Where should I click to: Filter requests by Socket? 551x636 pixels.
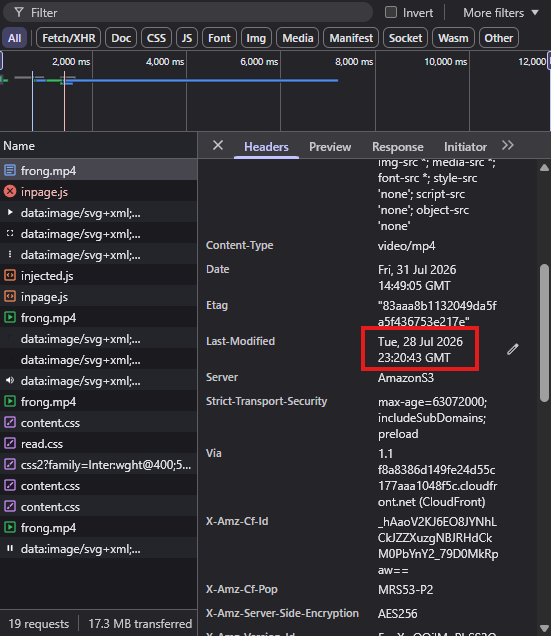point(405,38)
